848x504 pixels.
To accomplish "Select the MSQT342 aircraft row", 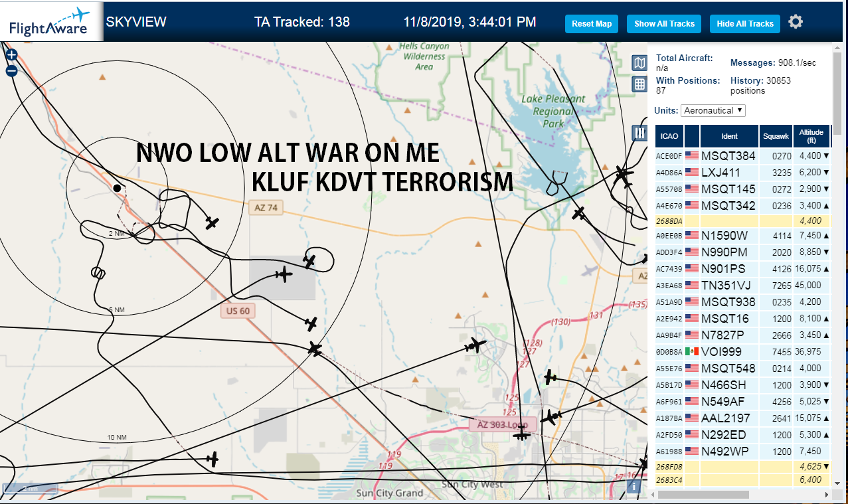I will point(742,205).
